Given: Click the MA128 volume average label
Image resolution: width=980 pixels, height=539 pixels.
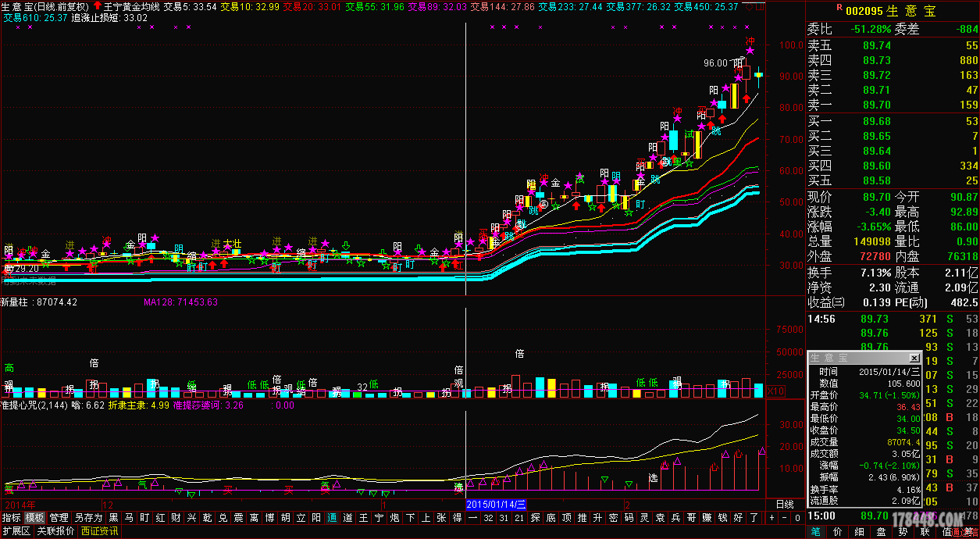Looking at the screenshot, I should click(180, 302).
